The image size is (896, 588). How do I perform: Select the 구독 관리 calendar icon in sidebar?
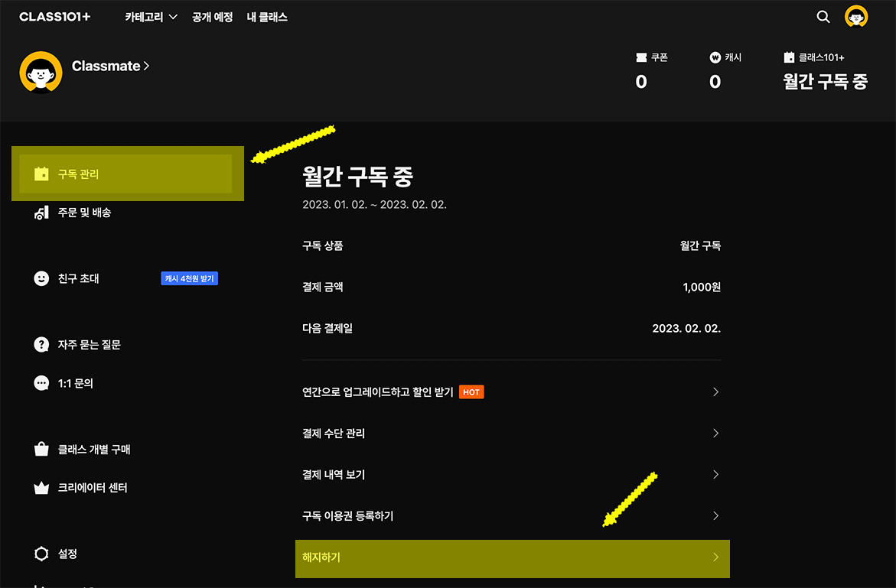click(x=43, y=174)
